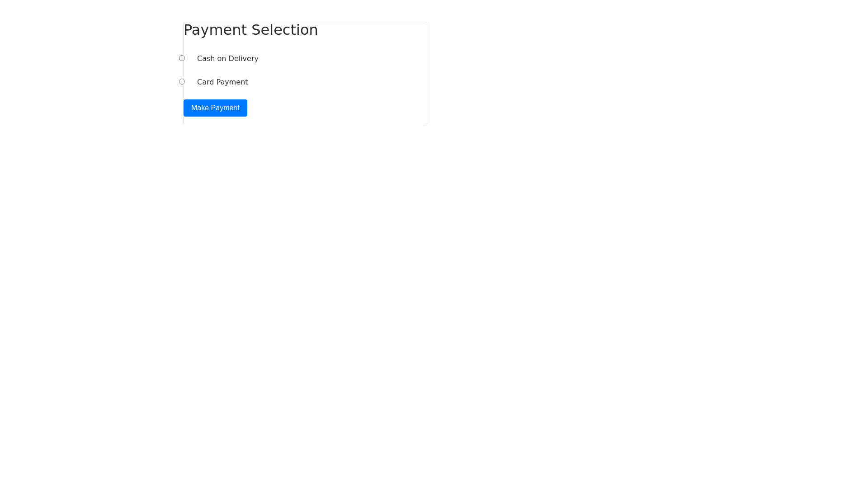Screen dimensions: 868x488
Task: Click the Card Payment label text
Action: (222, 82)
